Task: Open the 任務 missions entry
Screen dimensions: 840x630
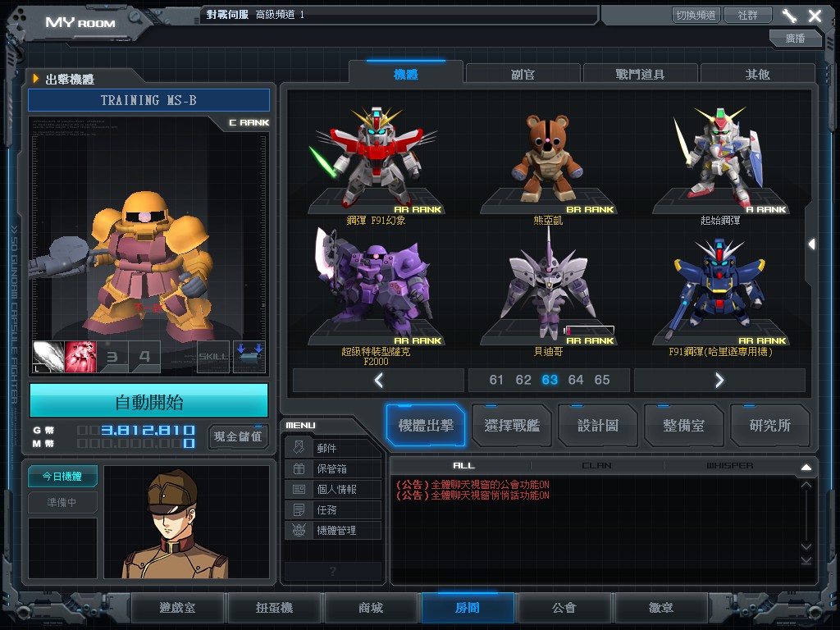Action: 333,509
